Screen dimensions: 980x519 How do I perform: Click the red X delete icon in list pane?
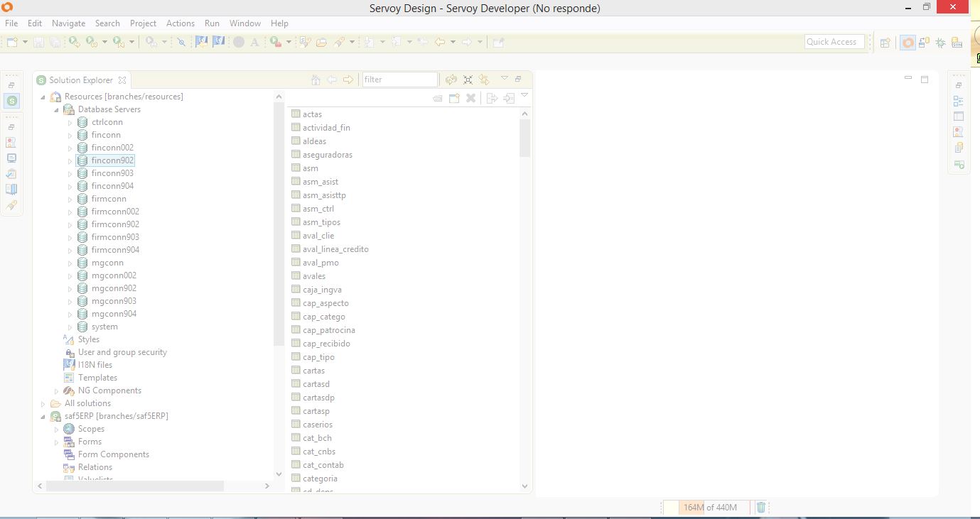(x=470, y=98)
